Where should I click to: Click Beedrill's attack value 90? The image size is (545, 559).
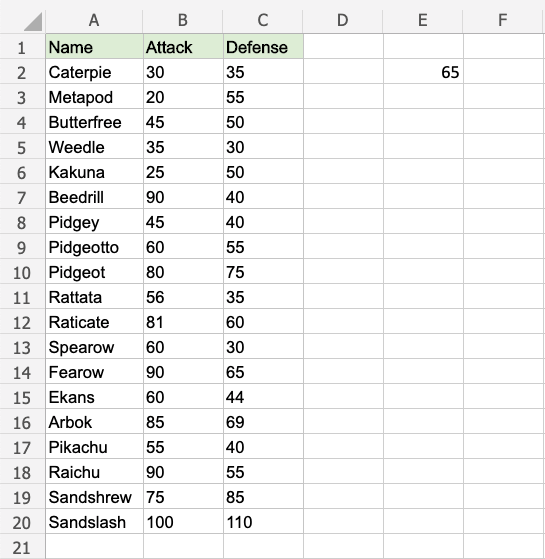point(183,197)
